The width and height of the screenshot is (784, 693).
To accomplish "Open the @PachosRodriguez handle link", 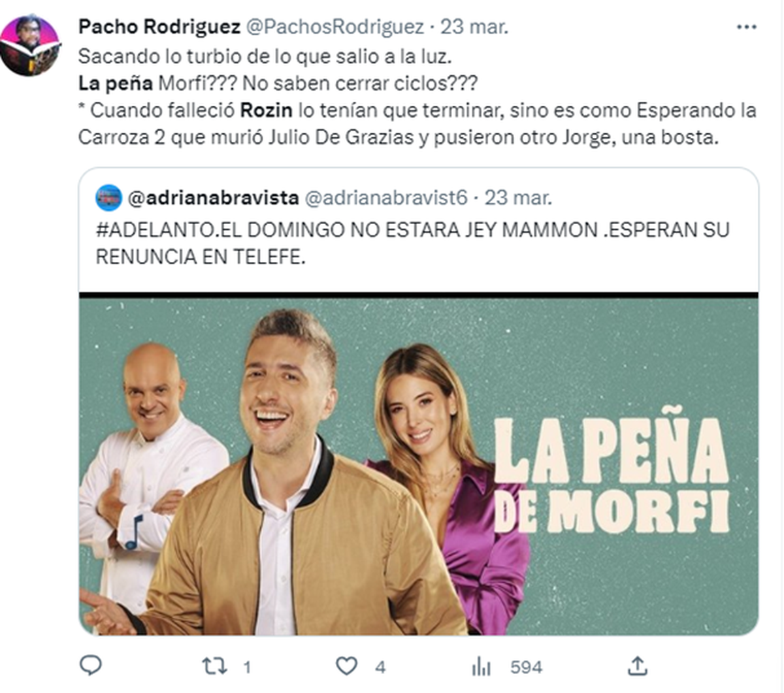I will coord(335,27).
